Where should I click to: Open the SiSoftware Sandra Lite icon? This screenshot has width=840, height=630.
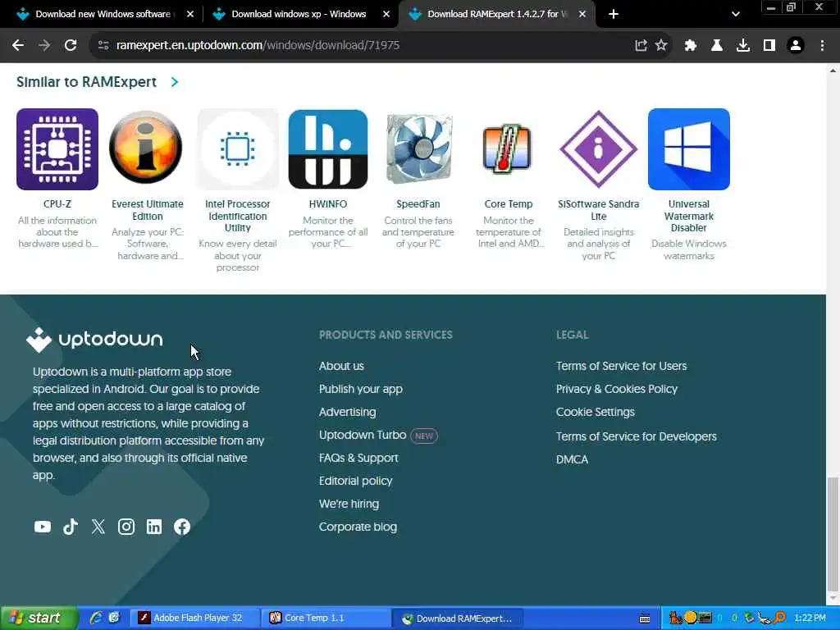598,149
